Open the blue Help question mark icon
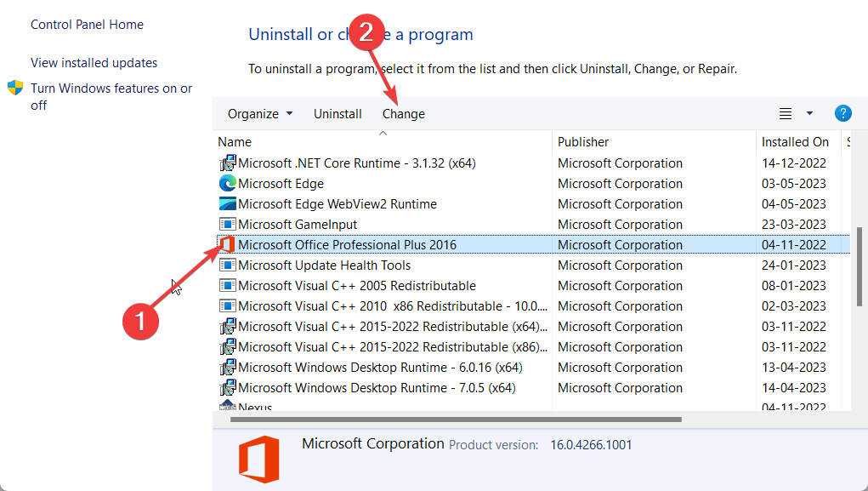Image resolution: width=868 pixels, height=491 pixels. pos(842,113)
